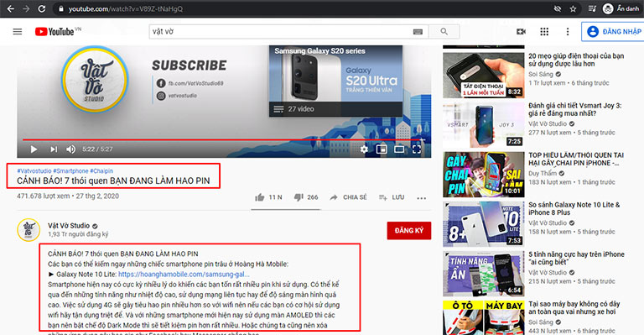
Task: Open the YouTube apps grid icon
Action: tap(544, 32)
